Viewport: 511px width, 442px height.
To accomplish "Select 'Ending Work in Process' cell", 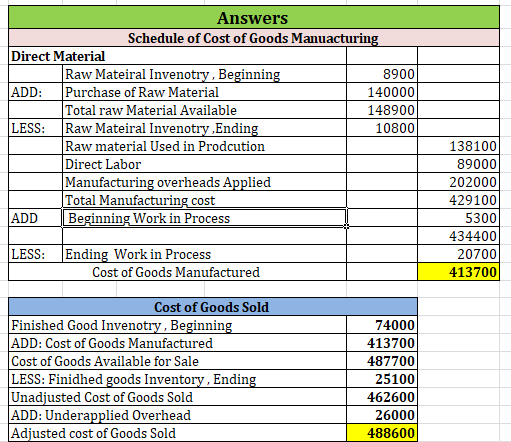I will [204, 254].
